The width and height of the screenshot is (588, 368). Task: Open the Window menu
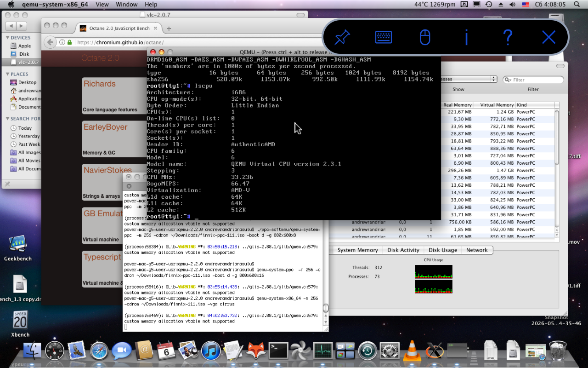coord(126,5)
